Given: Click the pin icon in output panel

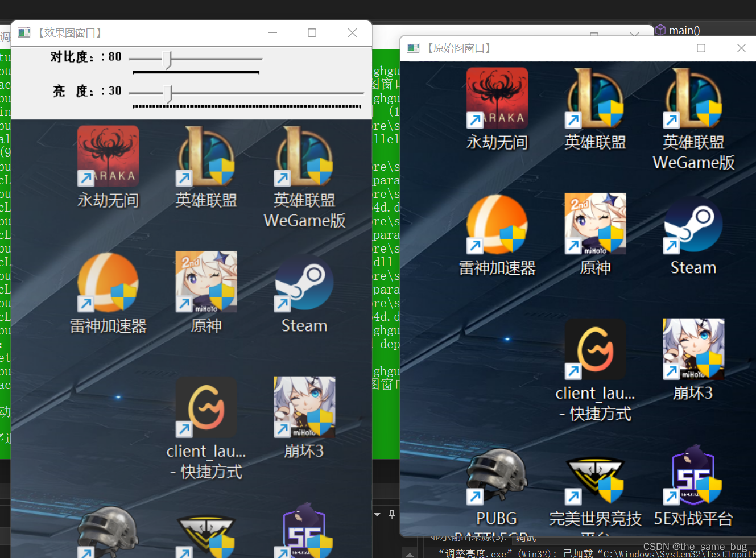Looking at the screenshot, I should (392, 515).
